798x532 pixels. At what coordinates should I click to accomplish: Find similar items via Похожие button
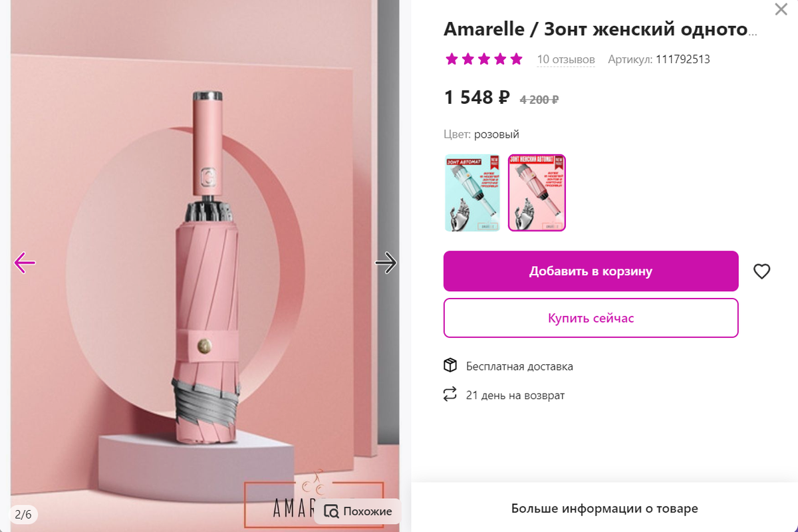point(357,511)
